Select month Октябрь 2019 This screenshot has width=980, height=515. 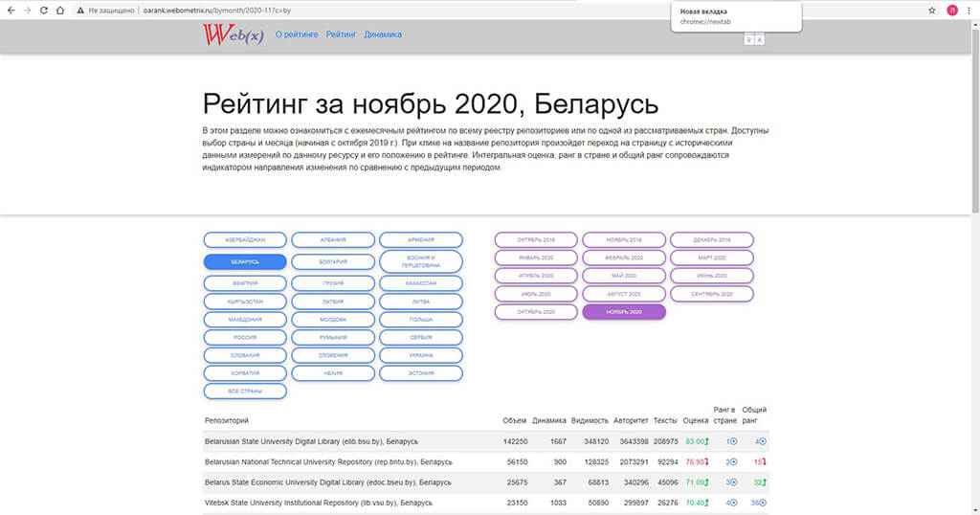(536, 240)
